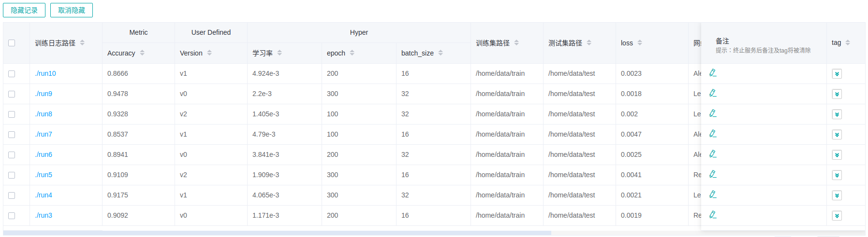The width and height of the screenshot is (868, 237).
Task: Expand the tag dropdown for ./run10
Action: point(837,74)
